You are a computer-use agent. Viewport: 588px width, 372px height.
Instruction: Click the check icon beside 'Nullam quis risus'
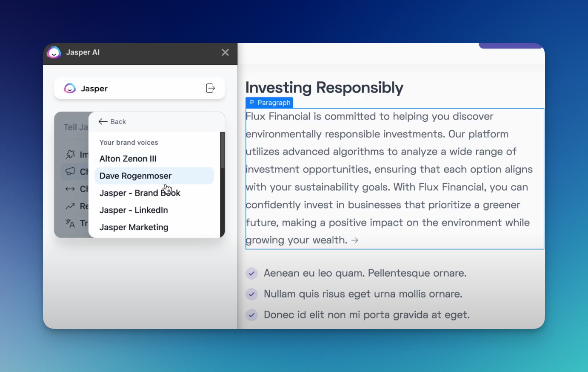click(x=252, y=294)
